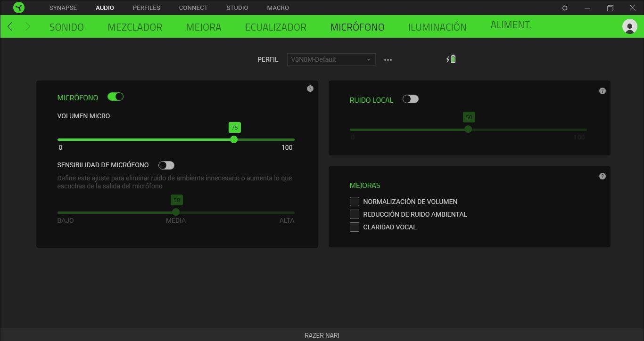644x341 pixels.
Task: Open help for the Micrófono panel
Action: tap(310, 89)
